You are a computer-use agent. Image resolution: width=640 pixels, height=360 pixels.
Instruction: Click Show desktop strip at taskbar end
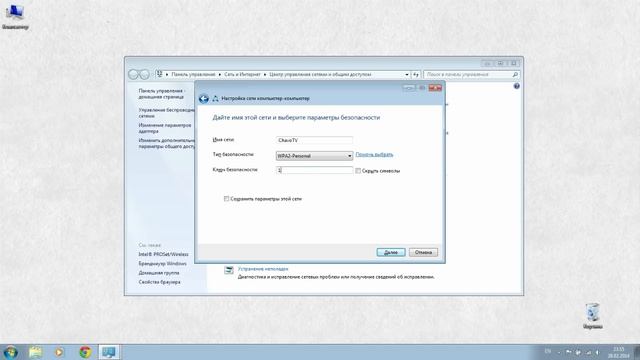637,352
